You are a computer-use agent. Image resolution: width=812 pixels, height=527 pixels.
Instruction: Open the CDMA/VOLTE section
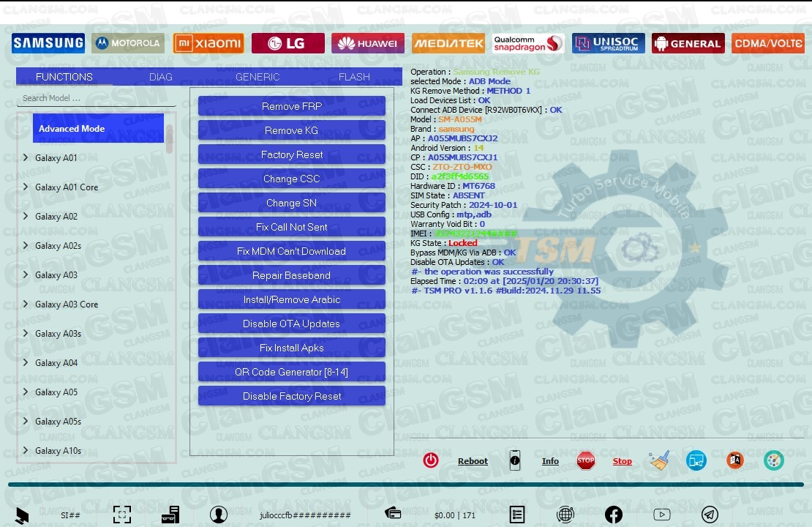[769, 43]
